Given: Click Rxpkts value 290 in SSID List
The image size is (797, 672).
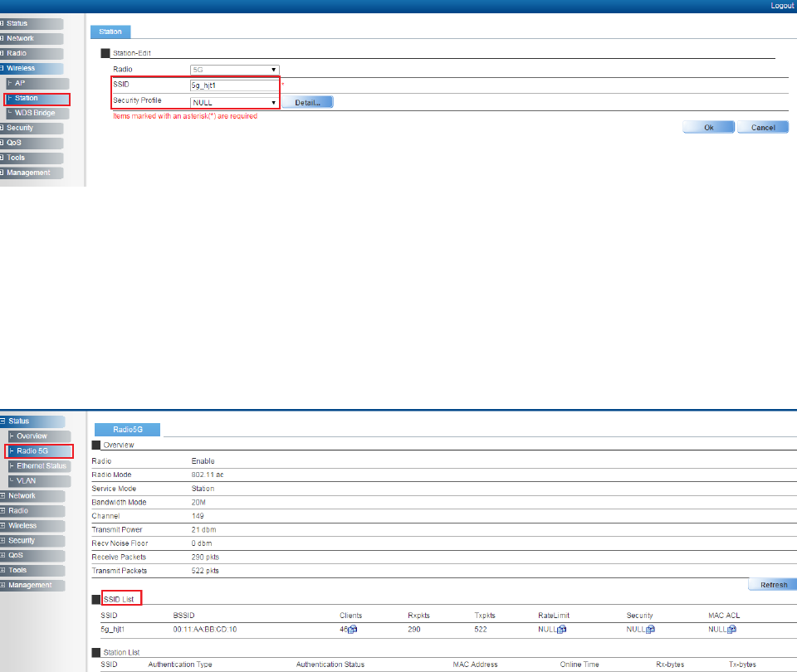Looking at the screenshot, I should click(413, 630).
